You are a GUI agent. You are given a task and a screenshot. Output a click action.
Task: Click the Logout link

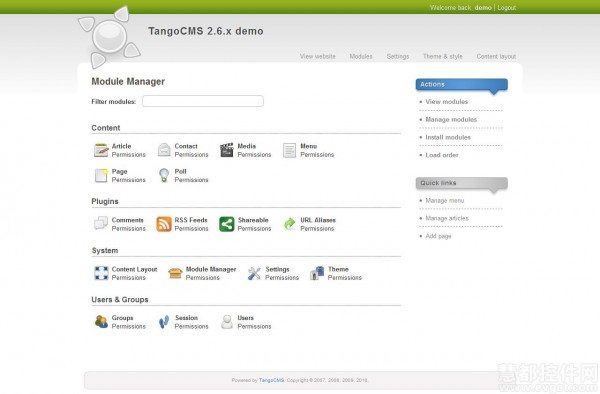[x=507, y=8]
